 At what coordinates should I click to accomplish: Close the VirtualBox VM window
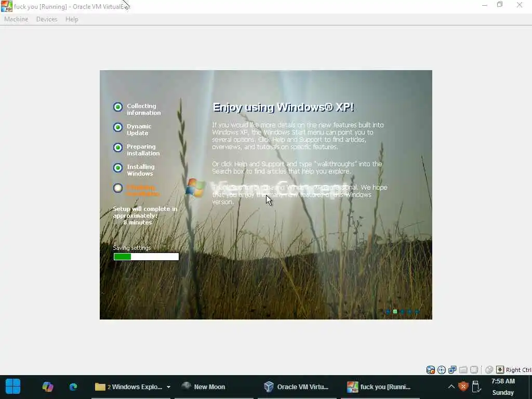[520, 5]
